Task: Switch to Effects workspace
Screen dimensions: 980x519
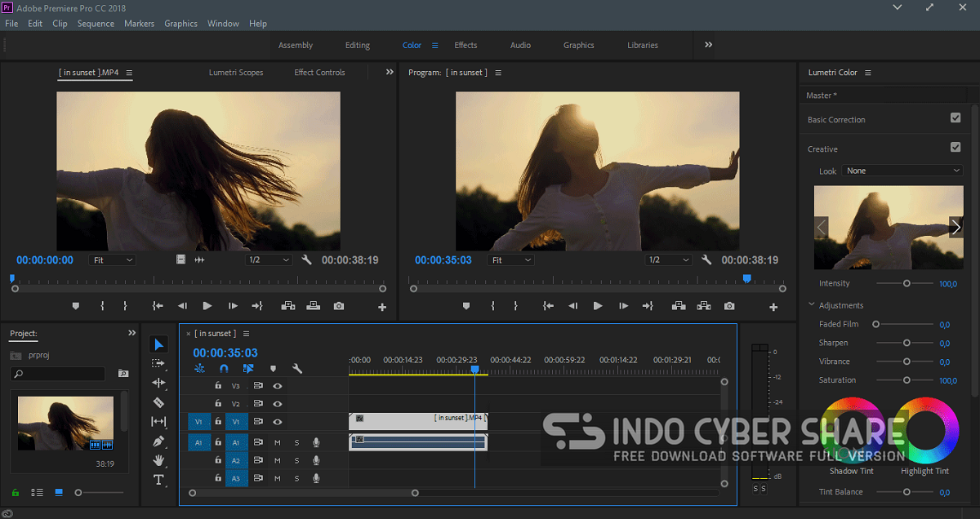Action: (x=465, y=45)
